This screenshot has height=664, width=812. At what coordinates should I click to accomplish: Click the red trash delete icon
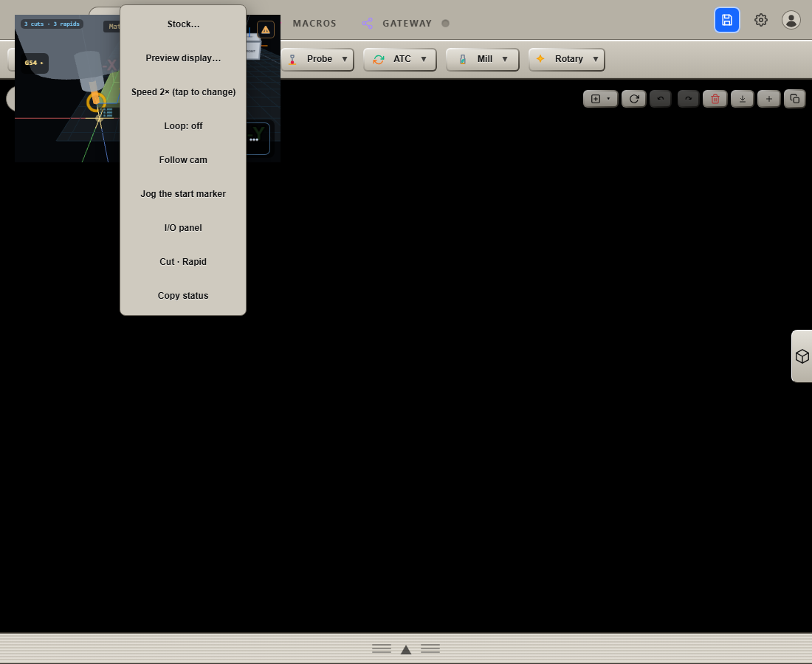coord(715,99)
